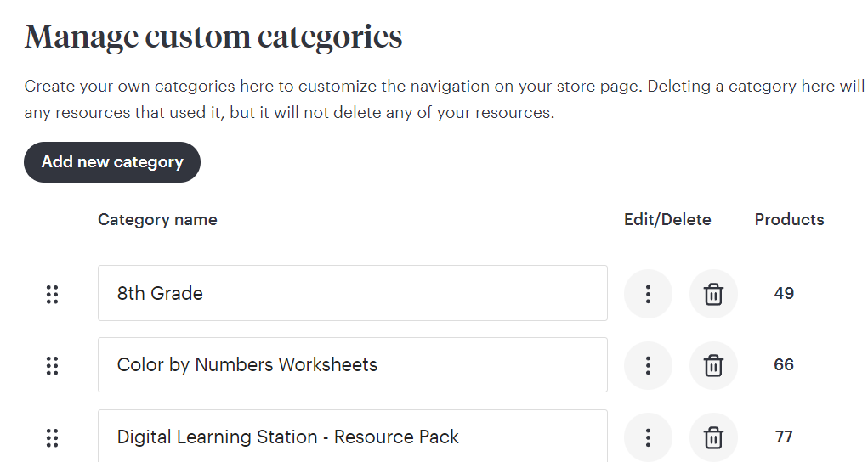Click the product count 49 for 8th Grade
868x462 pixels.
[x=784, y=294]
